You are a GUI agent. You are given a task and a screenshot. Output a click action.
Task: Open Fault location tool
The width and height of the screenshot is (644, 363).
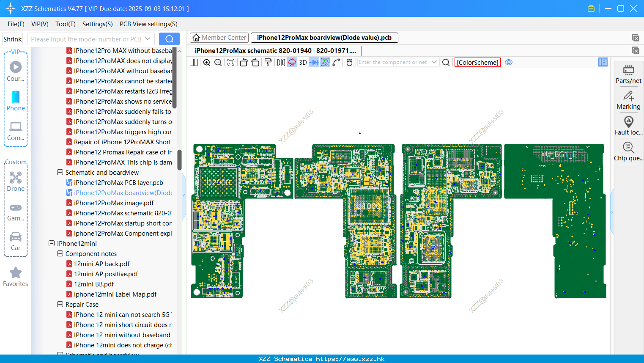click(628, 126)
